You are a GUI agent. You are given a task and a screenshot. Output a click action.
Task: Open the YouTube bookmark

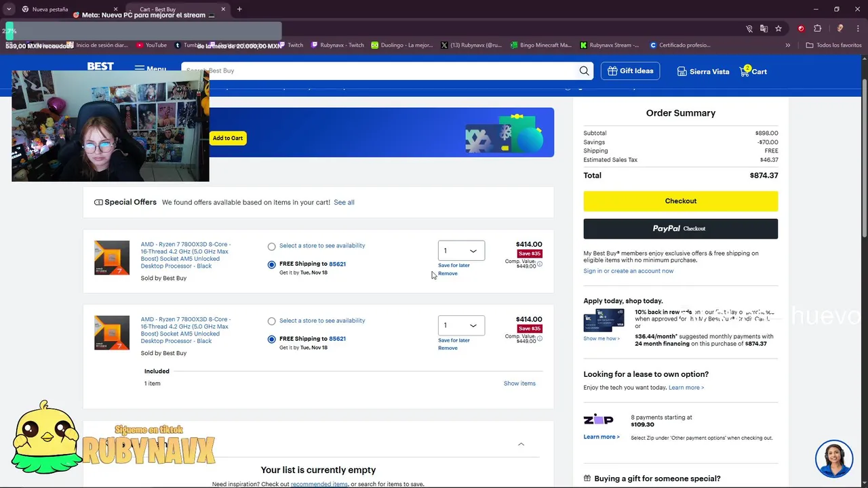click(x=151, y=45)
